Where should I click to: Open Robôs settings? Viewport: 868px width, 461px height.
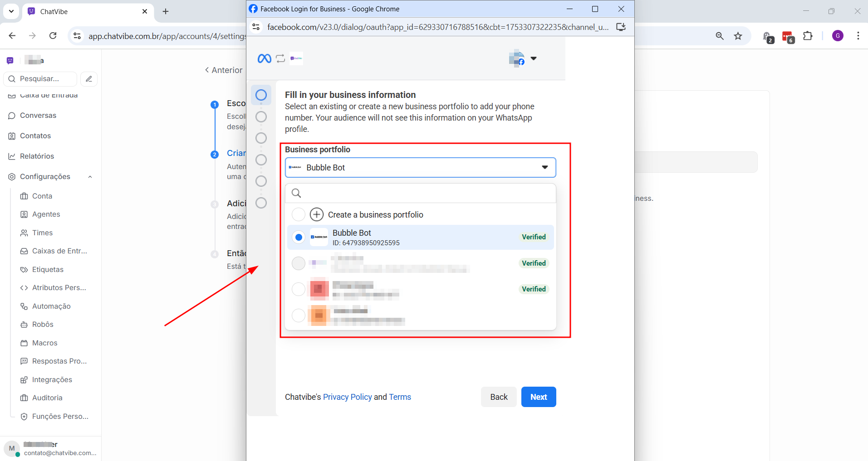click(43, 325)
